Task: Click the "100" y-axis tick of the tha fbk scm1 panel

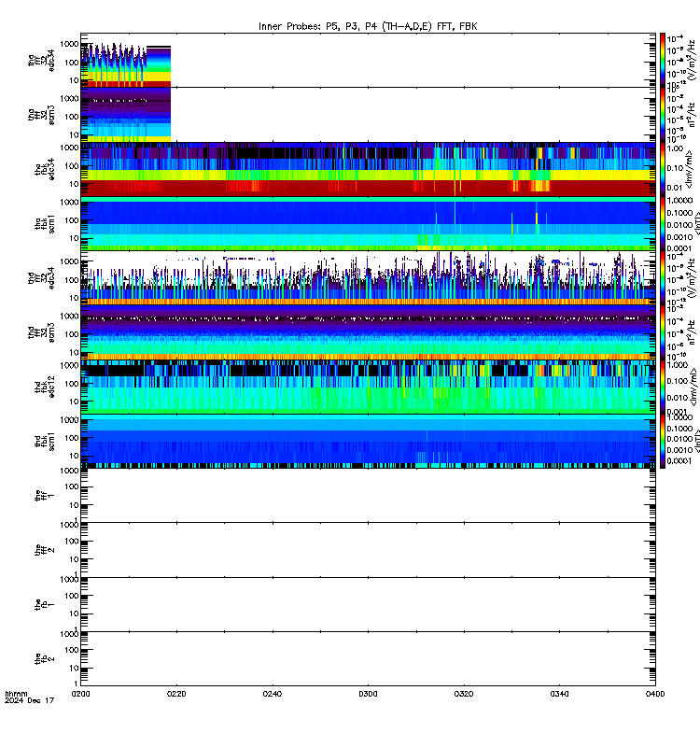Action: [72, 220]
